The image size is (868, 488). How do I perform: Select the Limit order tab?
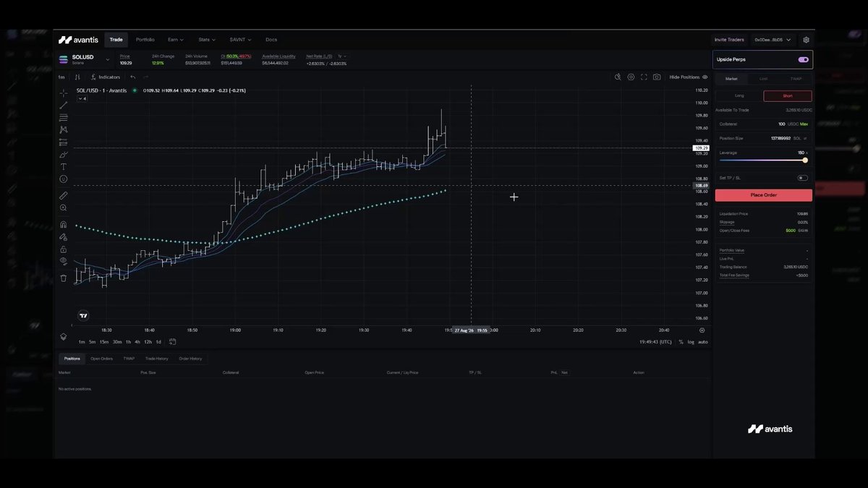(764, 79)
